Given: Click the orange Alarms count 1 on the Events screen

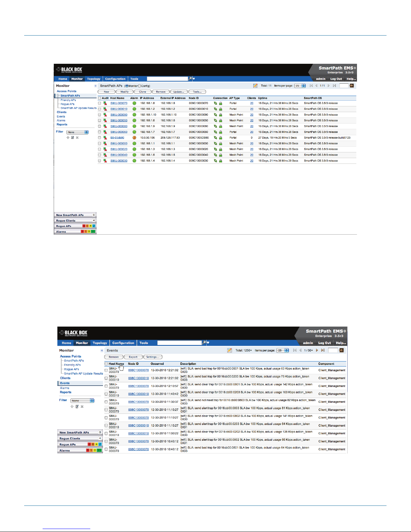Looking at the screenshot, I should [92, 450].
